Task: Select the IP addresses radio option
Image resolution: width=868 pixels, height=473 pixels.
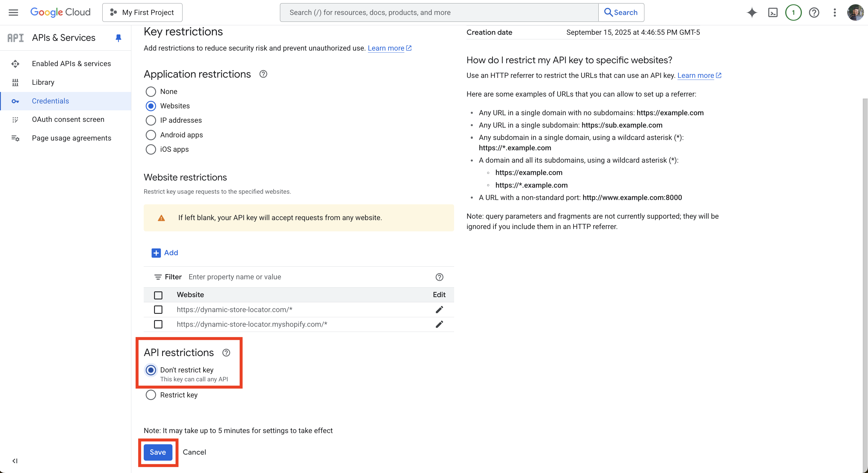Action: pyautogui.click(x=151, y=120)
